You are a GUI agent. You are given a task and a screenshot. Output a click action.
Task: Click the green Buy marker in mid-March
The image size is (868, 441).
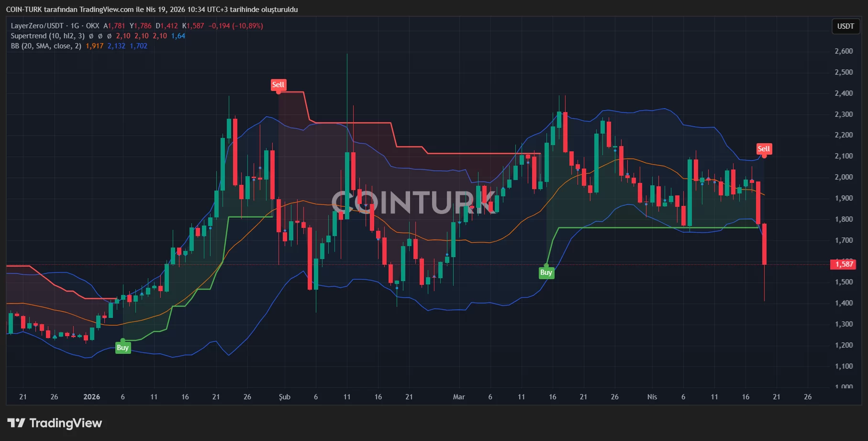(x=546, y=272)
